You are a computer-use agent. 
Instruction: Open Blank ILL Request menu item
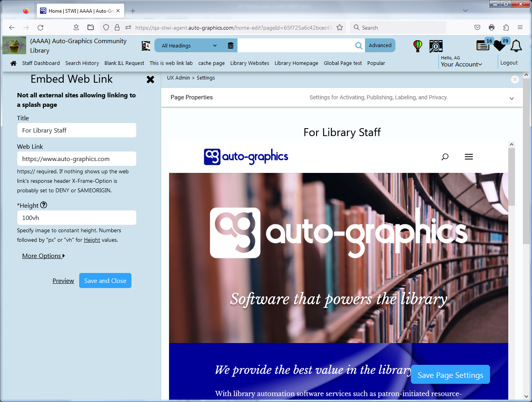click(x=124, y=63)
